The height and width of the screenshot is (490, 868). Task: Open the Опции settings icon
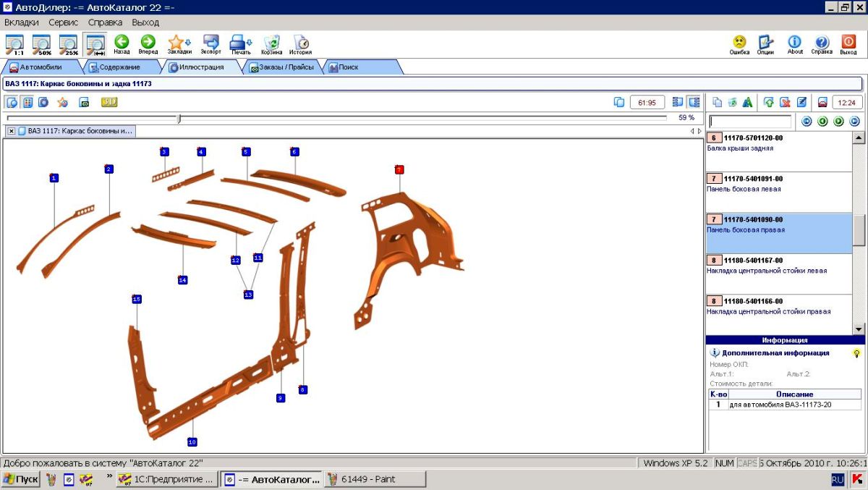click(x=765, y=45)
